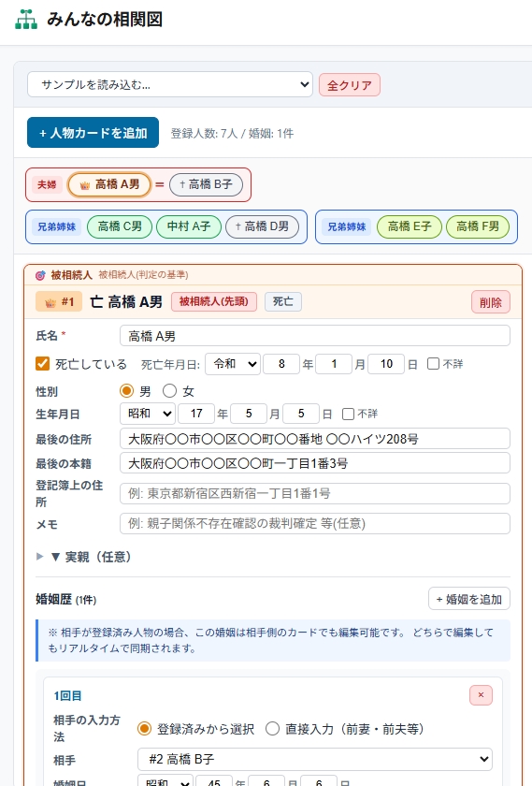This screenshot has width=532, height=786.
Task: Click the target icon beside 被相続人 header
Action: (x=40, y=275)
